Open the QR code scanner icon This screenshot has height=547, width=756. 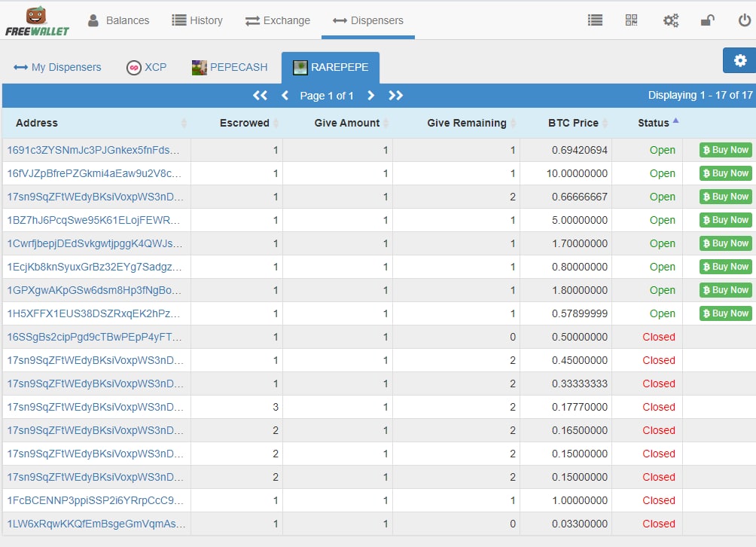click(631, 20)
